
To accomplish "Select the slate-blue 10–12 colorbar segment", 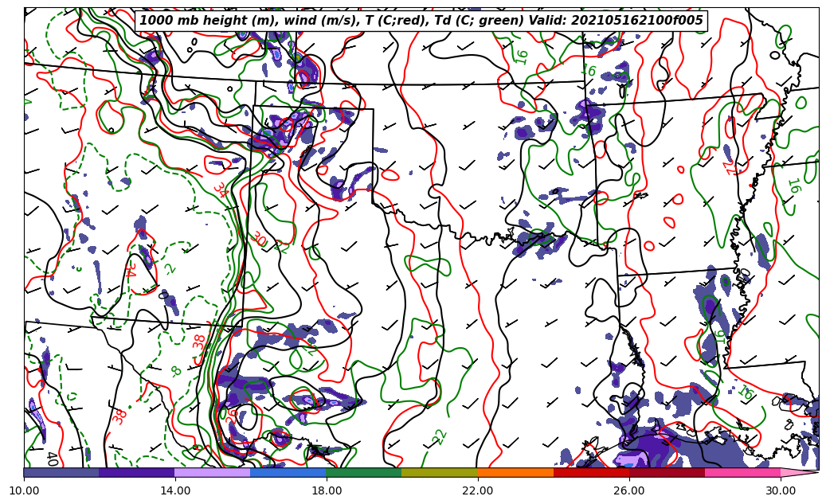I will [x=61, y=472].
